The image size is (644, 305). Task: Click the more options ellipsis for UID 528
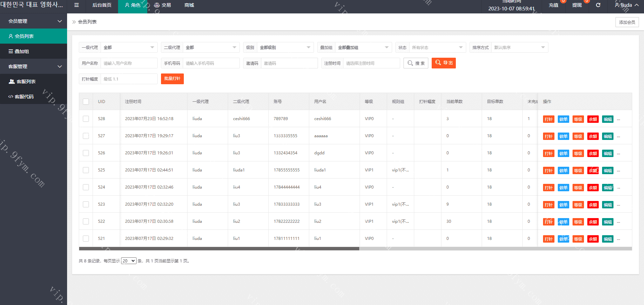point(619,119)
